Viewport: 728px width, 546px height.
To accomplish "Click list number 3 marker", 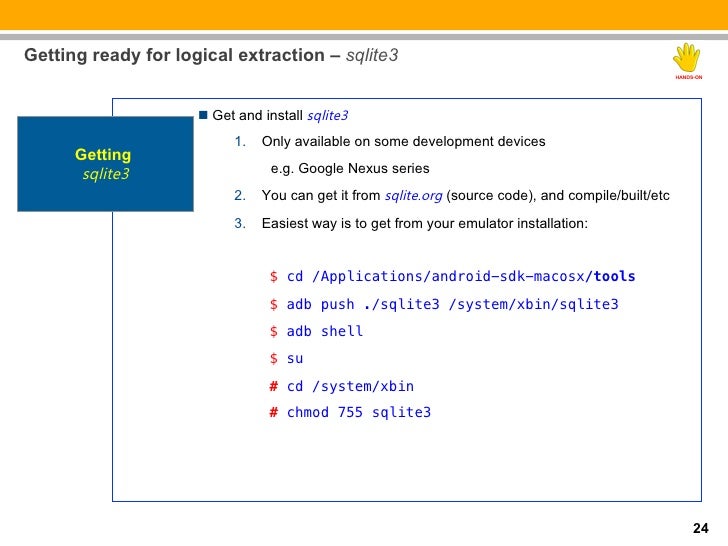I will (239, 224).
